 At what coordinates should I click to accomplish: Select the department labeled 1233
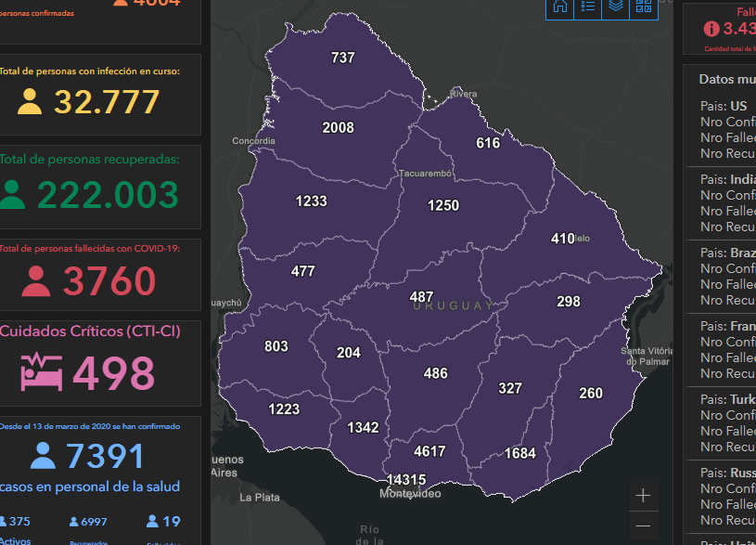pyautogui.click(x=311, y=201)
